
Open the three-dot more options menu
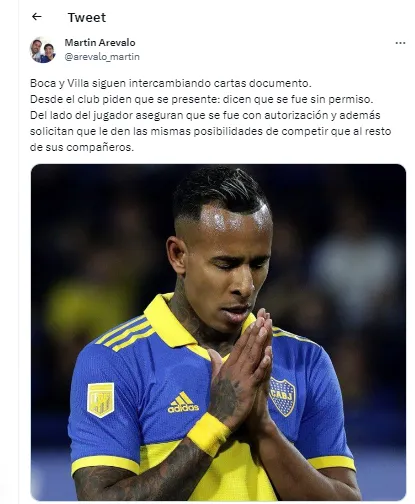[400, 43]
